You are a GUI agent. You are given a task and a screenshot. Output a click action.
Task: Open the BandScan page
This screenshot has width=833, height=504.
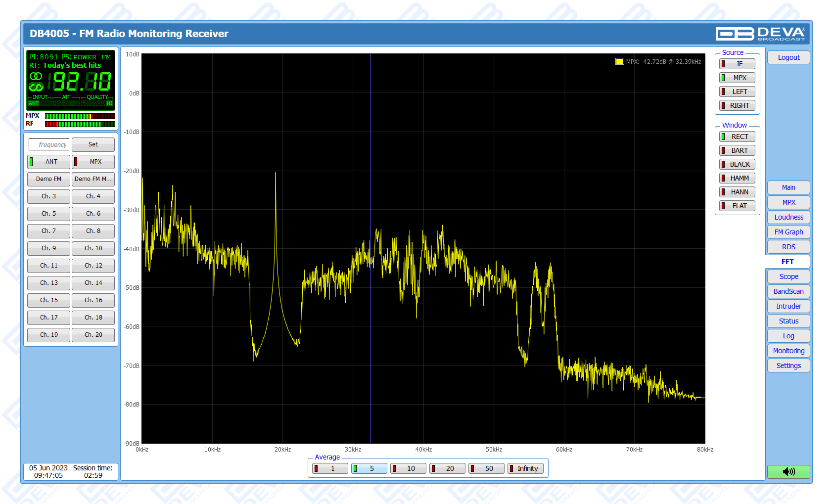coord(788,291)
